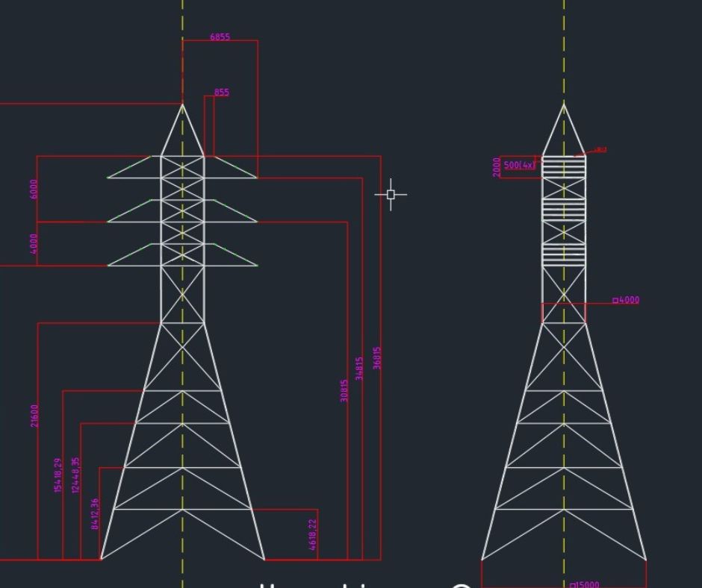Select the vertical 6000 dimension text

33,188
